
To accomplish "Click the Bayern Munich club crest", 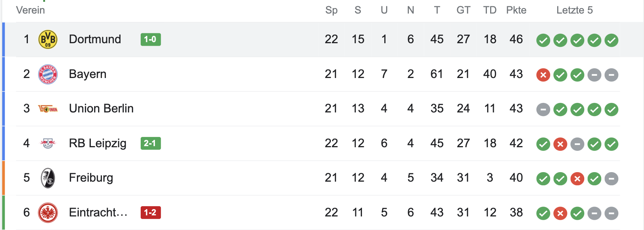I will (x=48, y=74).
